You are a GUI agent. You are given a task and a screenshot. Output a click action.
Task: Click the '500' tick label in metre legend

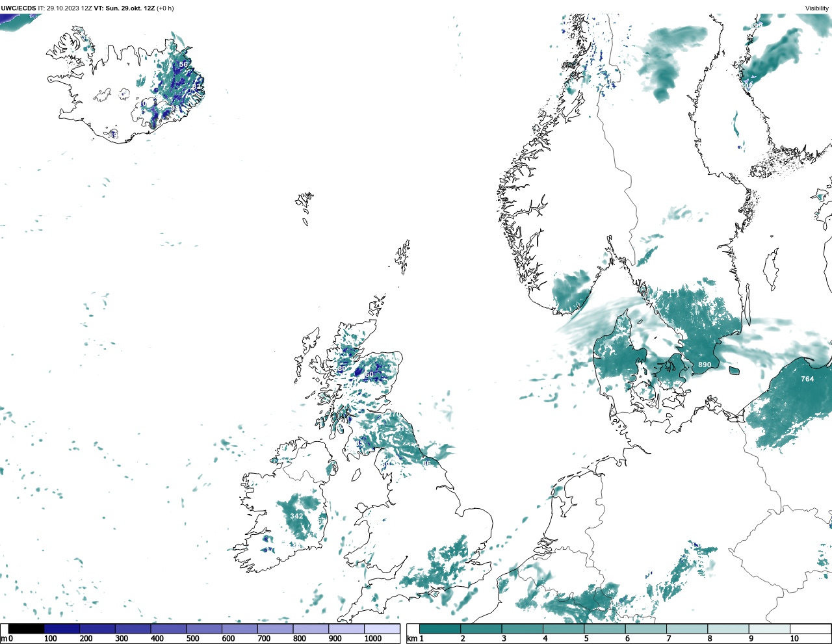point(193,639)
